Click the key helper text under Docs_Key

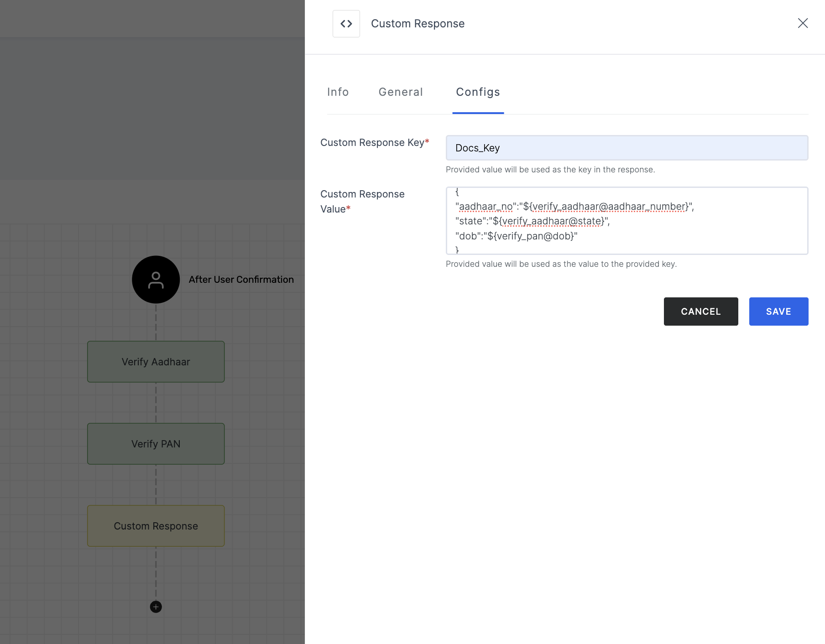pos(550,170)
